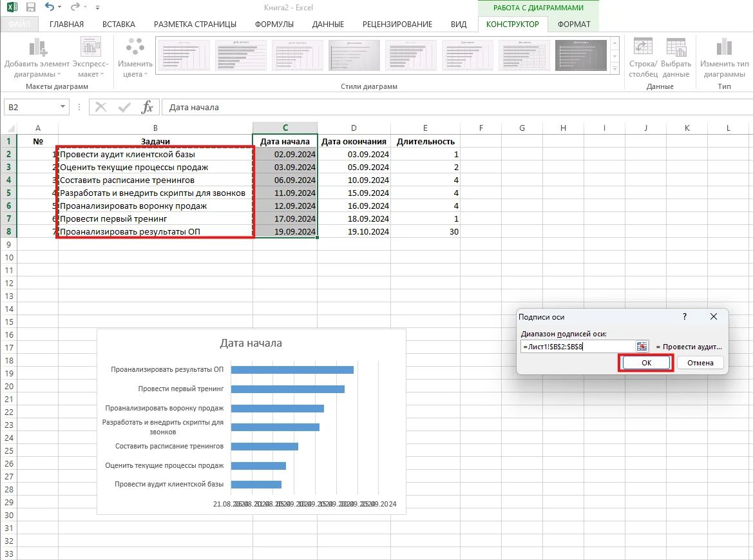This screenshot has height=560, width=753.
Task: Select row 9 header
Action: [8, 244]
